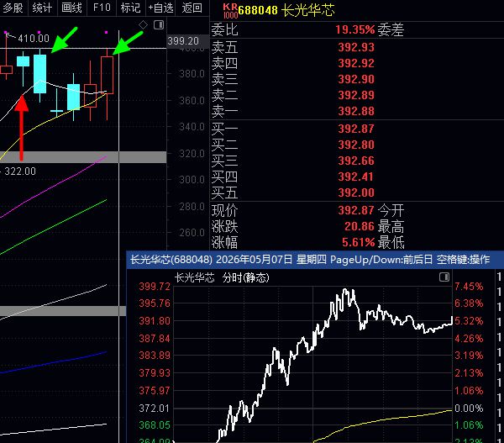Viewport: 504px width, 443px height.
Task: Click the diamond icon above the K-line chart
Action: [143, 24]
